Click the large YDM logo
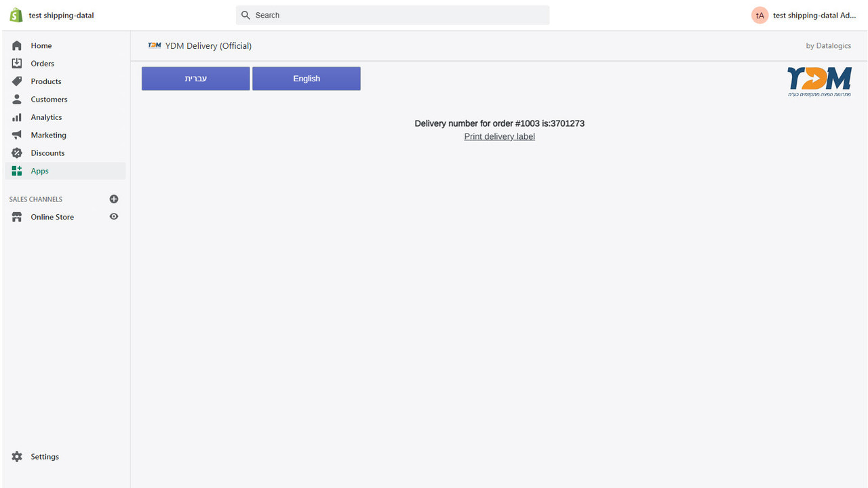This screenshot has width=868, height=488. 819,82
